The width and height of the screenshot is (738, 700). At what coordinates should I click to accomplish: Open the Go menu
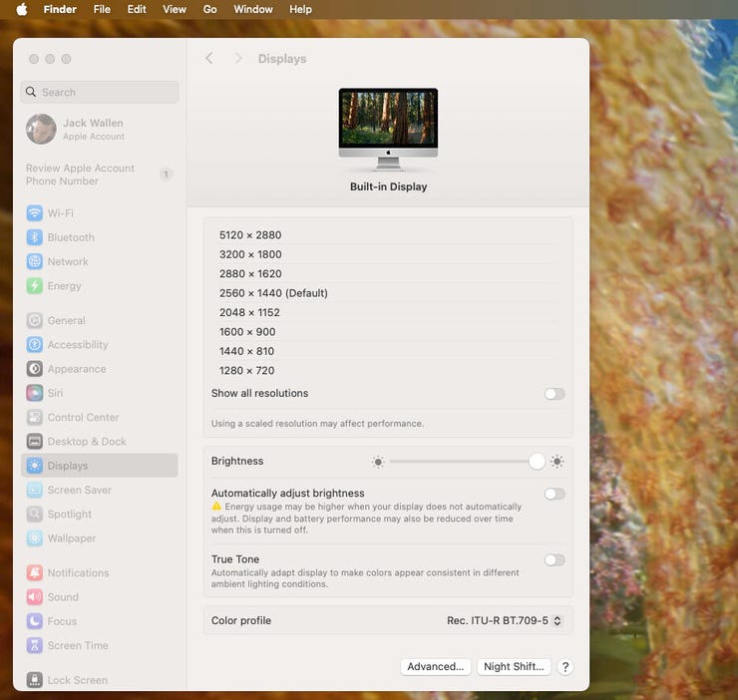209,9
